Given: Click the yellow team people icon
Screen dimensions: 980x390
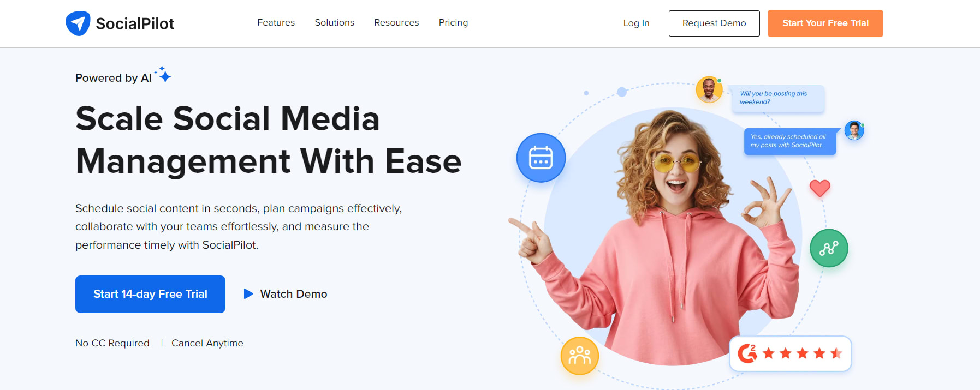Looking at the screenshot, I should [x=579, y=356].
